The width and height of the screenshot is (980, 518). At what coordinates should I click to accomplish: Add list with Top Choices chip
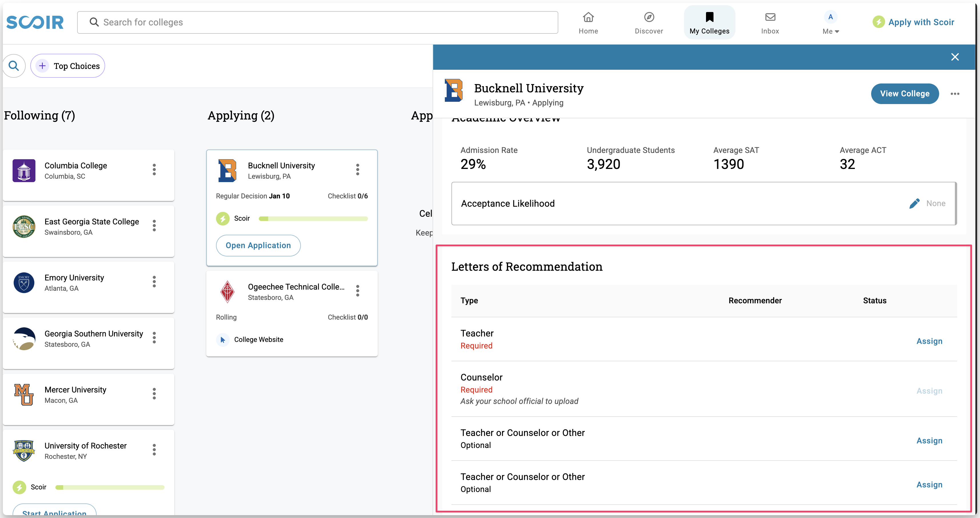68,66
